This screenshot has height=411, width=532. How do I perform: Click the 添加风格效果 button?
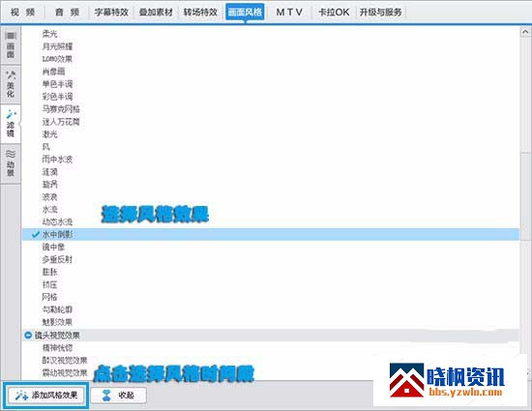(x=46, y=396)
